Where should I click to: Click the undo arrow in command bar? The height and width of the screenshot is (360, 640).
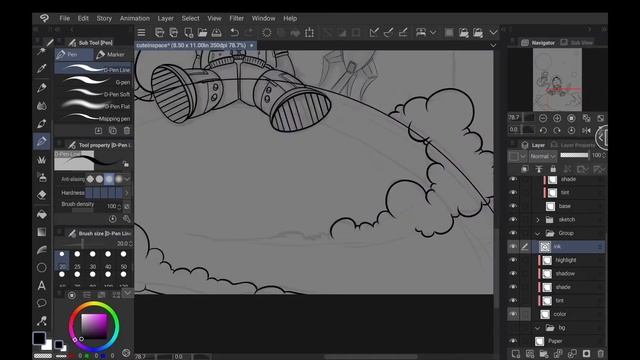click(x=234, y=32)
